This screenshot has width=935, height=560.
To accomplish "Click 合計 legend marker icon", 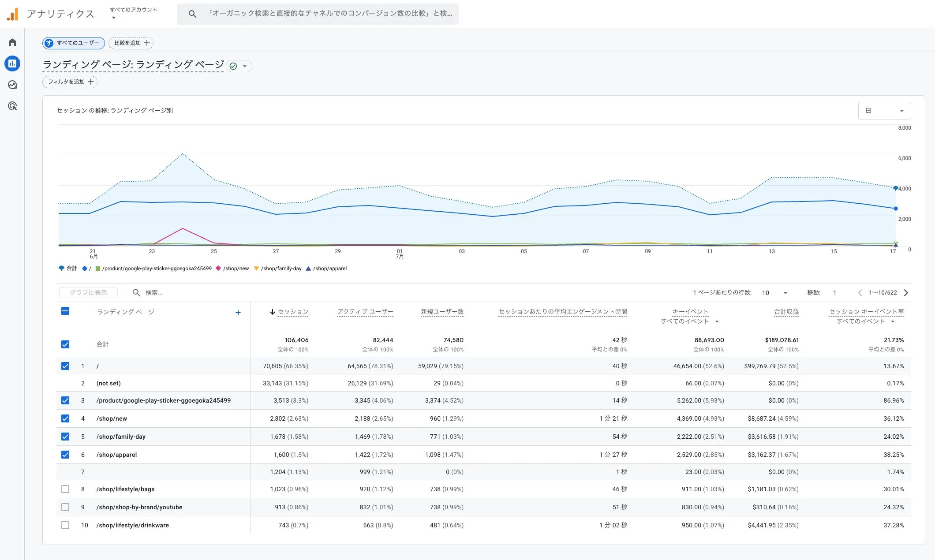I will click(x=61, y=268).
